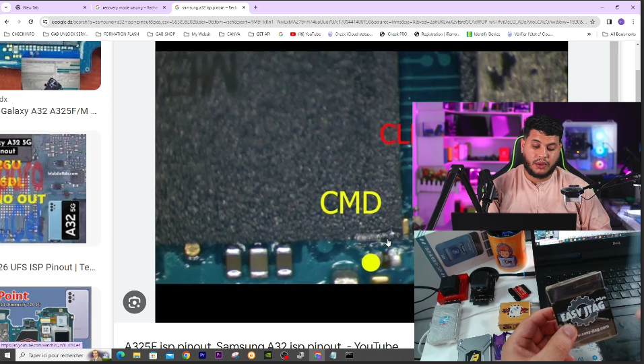Open the NVIDIA taskbar icon

[268, 355]
